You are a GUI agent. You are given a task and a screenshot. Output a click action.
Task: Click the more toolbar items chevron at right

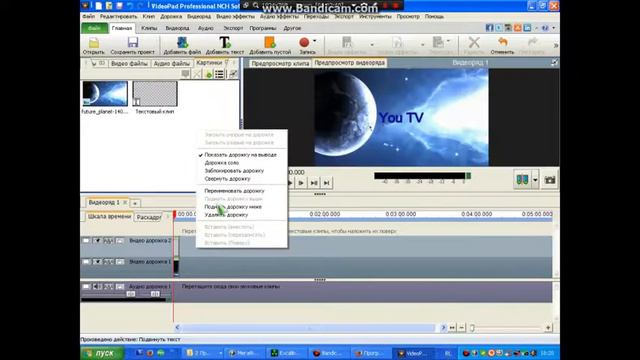point(556,45)
